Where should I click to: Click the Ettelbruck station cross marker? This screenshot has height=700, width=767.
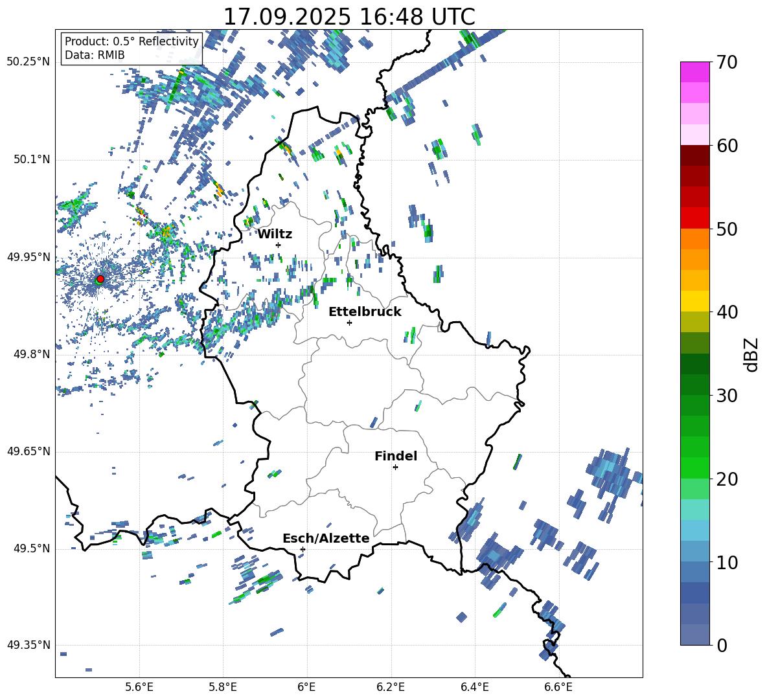(x=349, y=322)
